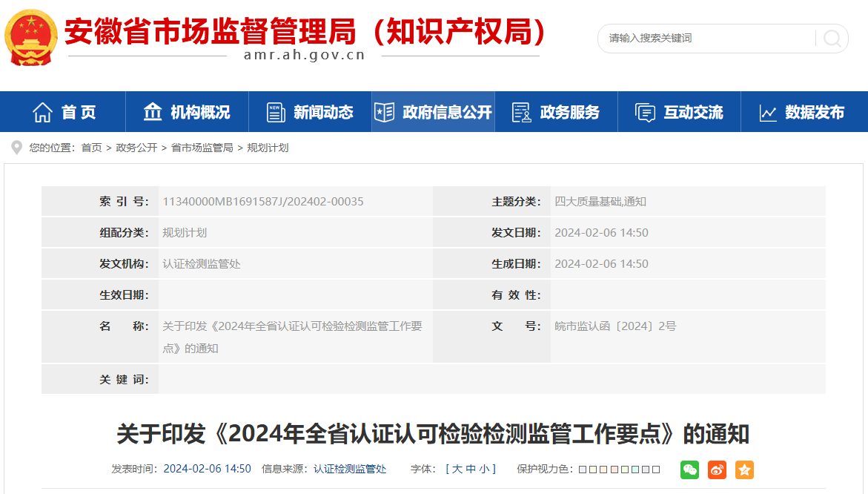Click the search magnifier icon
Viewport: 868px width, 494px height.
[832, 38]
